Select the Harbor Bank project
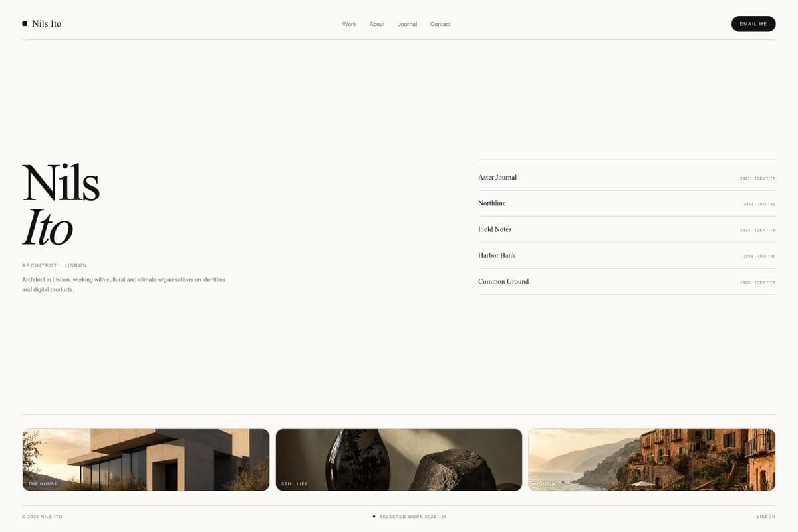798x532 pixels. 626,255
